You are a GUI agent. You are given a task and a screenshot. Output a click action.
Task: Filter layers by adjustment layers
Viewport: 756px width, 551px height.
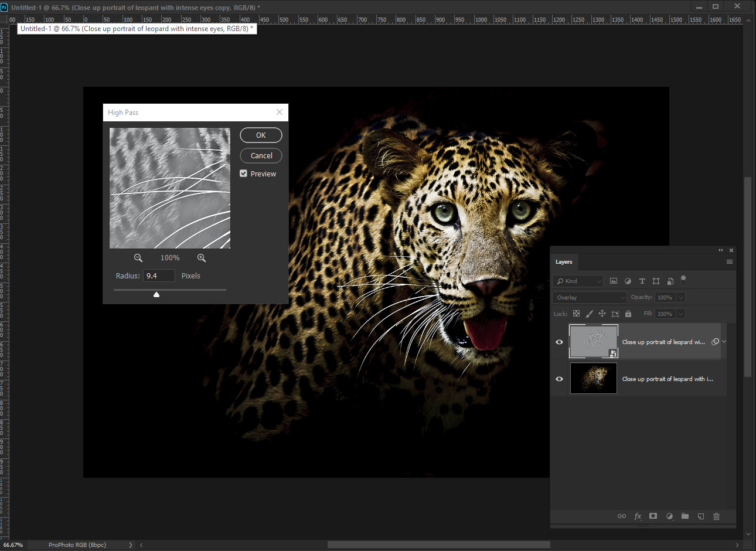click(628, 281)
